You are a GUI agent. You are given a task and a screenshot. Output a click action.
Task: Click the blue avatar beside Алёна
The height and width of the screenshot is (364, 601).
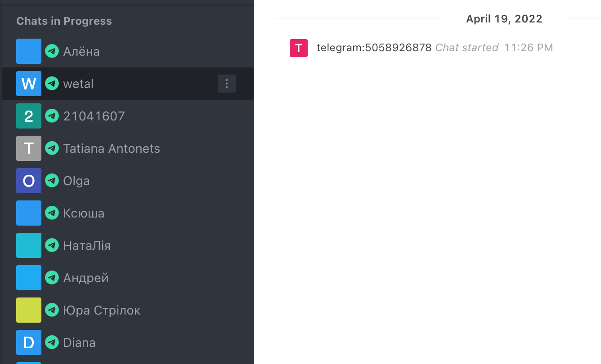pyautogui.click(x=29, y=51)
